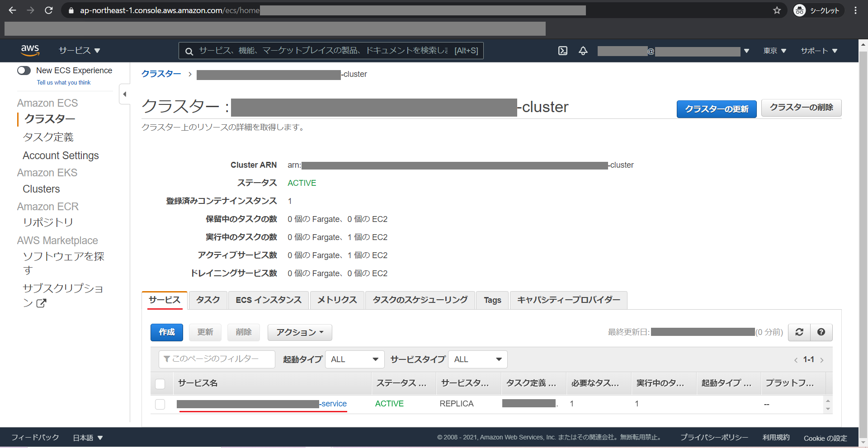Viewport: 868px width, 448px height.
Task: Open the Chrome three-dot menu
Action: (855, 10)
